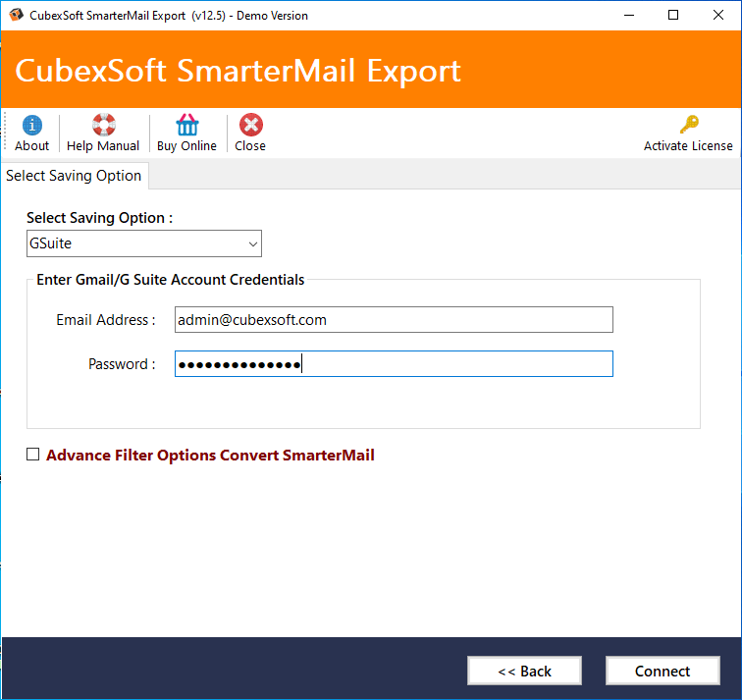Enable Advance Filter Options checkbox
This screenshot has height=700, width=742.
(32, 455)
